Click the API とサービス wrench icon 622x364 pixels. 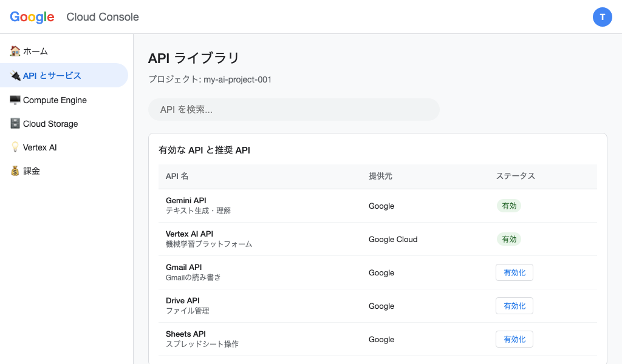[x=15, y=75]
